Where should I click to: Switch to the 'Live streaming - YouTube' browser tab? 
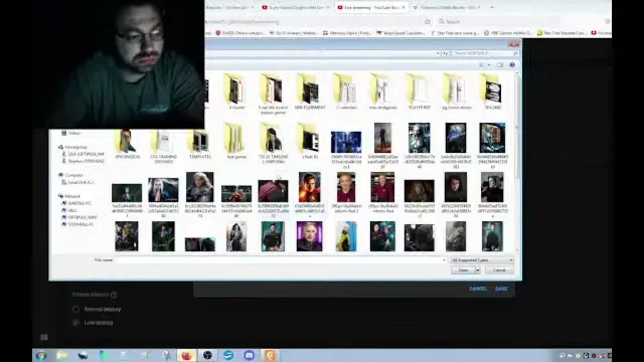pyautogui.click(x=371, y=8)
